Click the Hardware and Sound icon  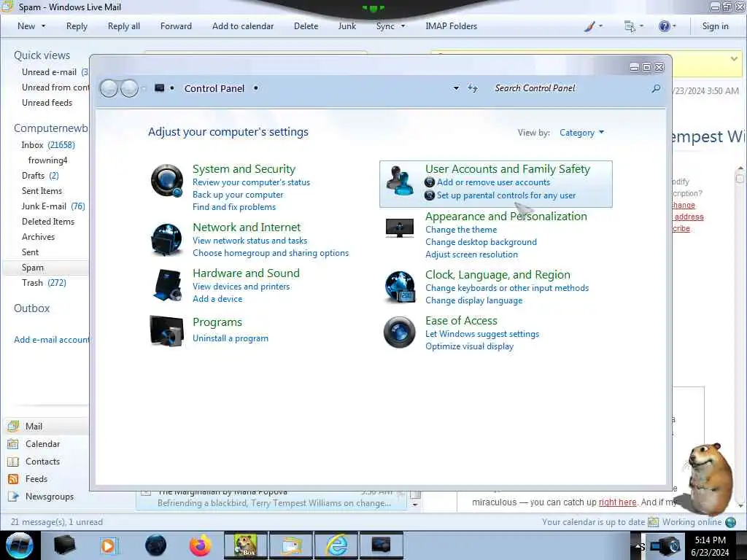pos(168,285)
